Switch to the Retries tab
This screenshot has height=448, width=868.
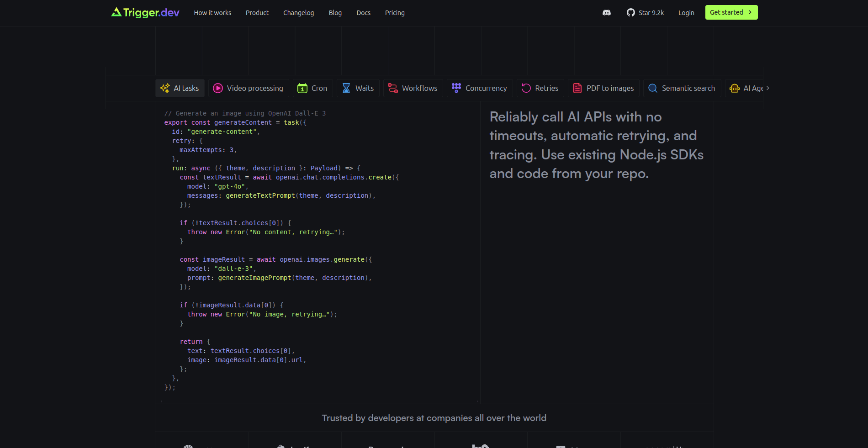540,88
